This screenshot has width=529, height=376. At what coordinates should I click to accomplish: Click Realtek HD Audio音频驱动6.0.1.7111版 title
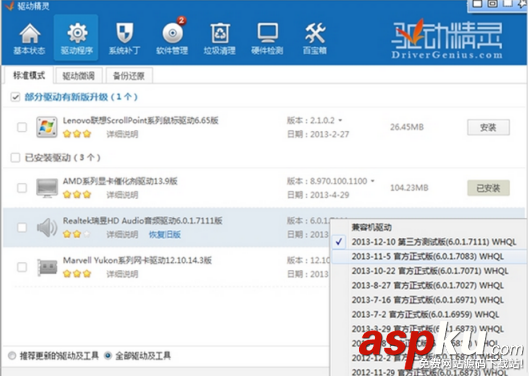[142, 220]
